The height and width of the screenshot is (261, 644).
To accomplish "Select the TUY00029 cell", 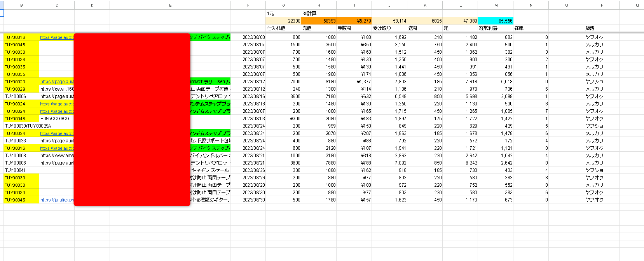I will coord(21,89).
